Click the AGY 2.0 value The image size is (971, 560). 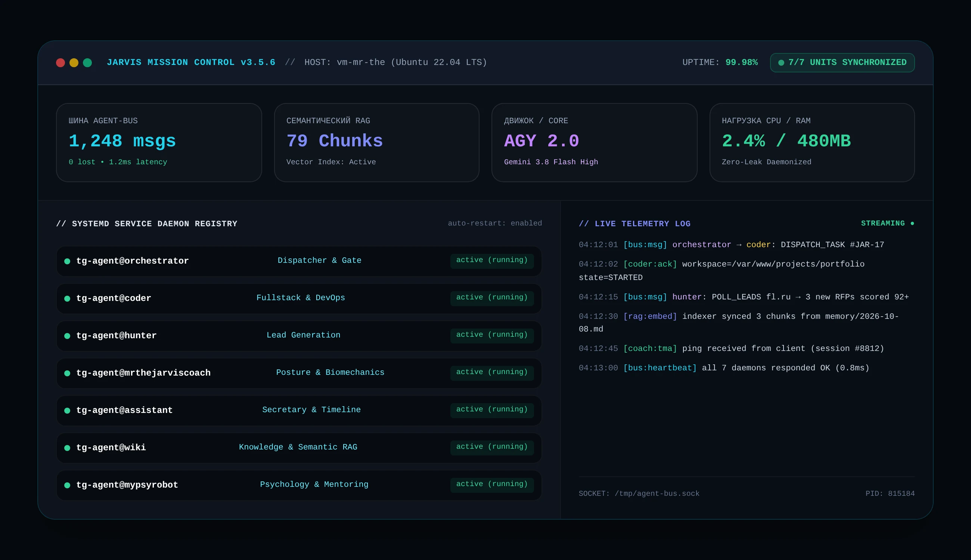(x=541, y=141)
